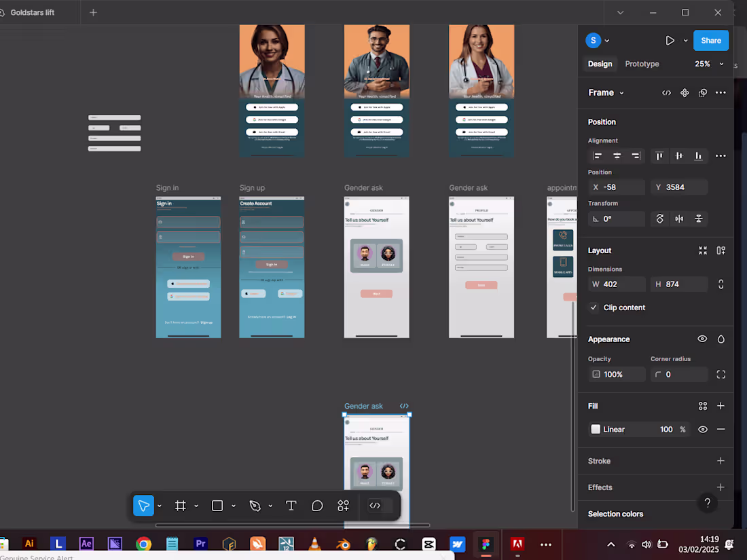The width and height of the screenshot is (747, 560).
Task: Select the Pen tool
Action: pos(255,506)
